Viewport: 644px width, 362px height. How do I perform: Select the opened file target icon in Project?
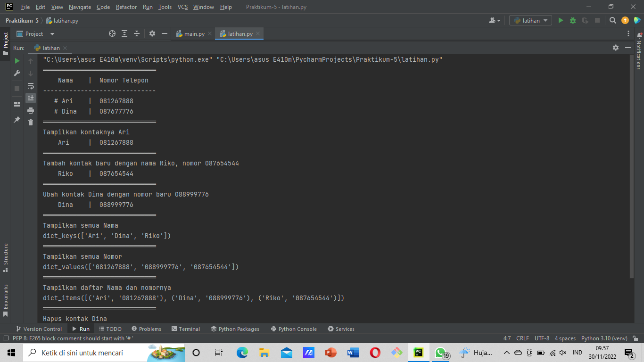(112, 33)
